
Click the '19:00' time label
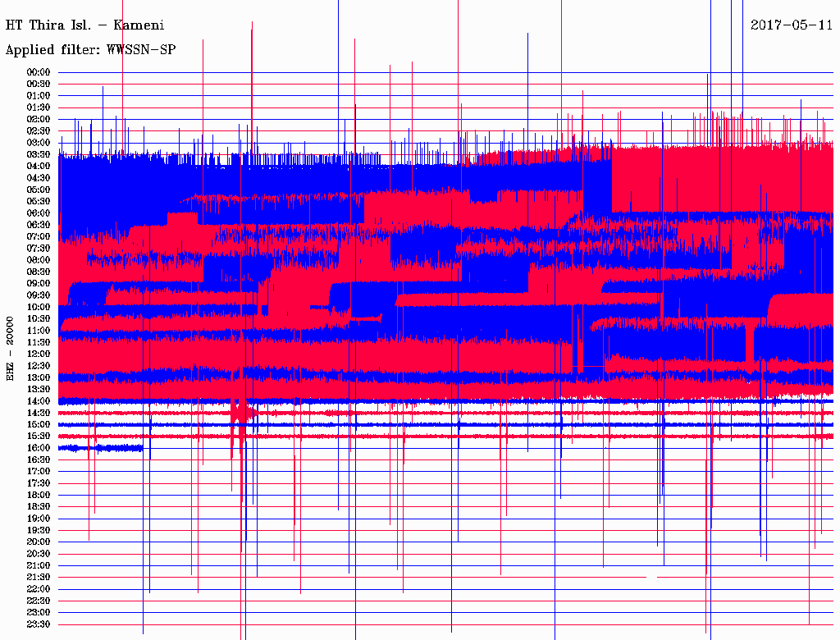pyautogui.click(x=39, y=519)
